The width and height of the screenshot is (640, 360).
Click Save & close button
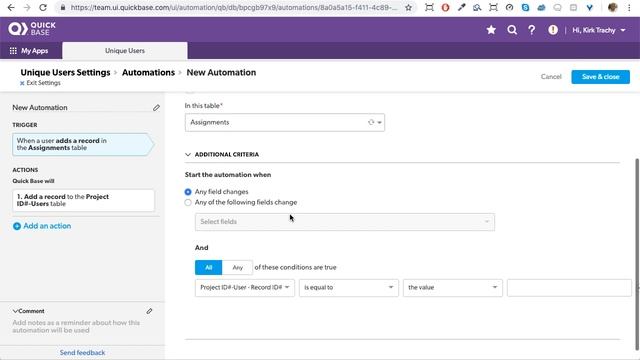(x=600, y=77)
